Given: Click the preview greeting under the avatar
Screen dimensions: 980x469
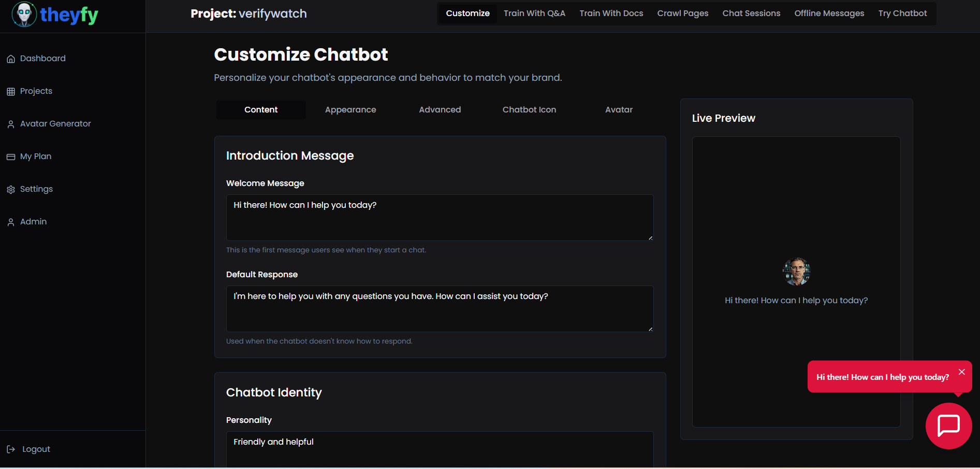Looking at the screenshot, I should point(796,301).
